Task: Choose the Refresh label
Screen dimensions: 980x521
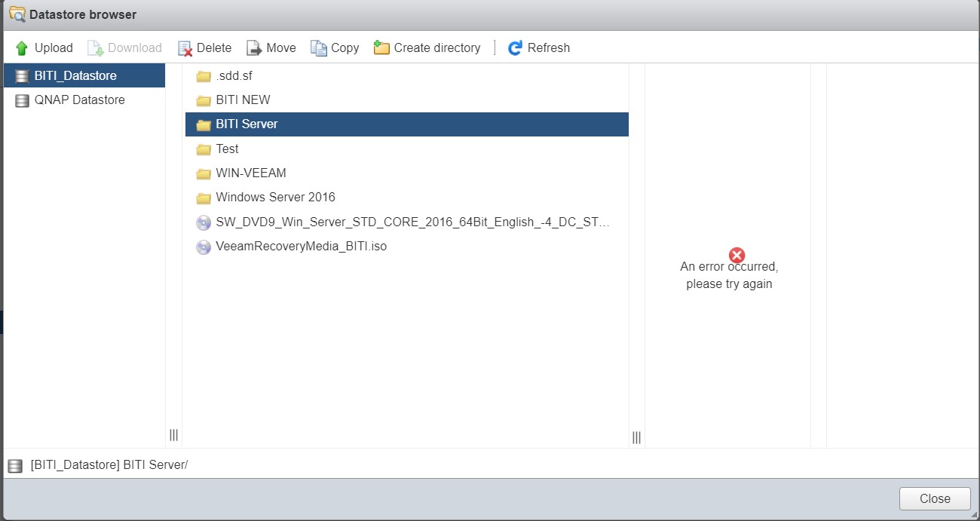Action: tap(549, 48)
